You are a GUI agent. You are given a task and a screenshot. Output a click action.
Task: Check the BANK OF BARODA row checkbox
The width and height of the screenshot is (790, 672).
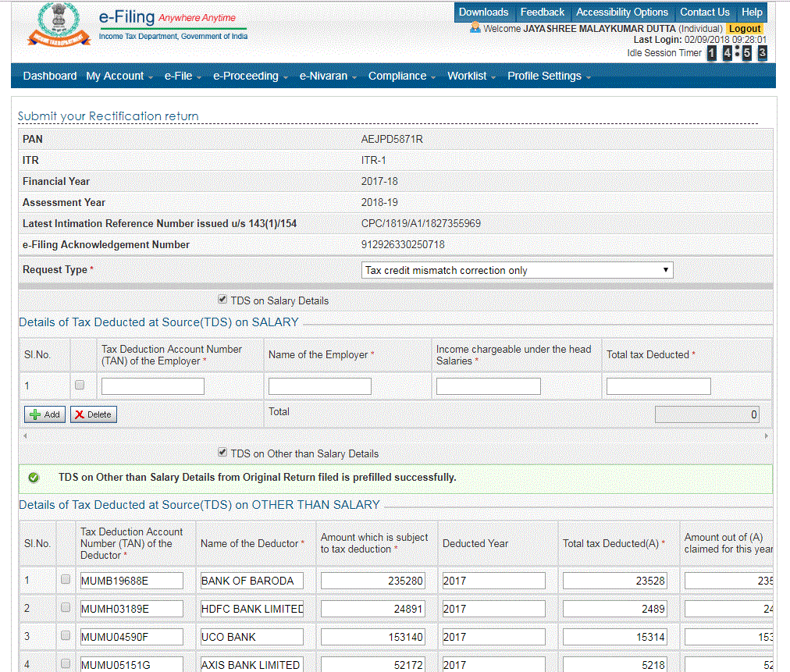pos(66,579)
